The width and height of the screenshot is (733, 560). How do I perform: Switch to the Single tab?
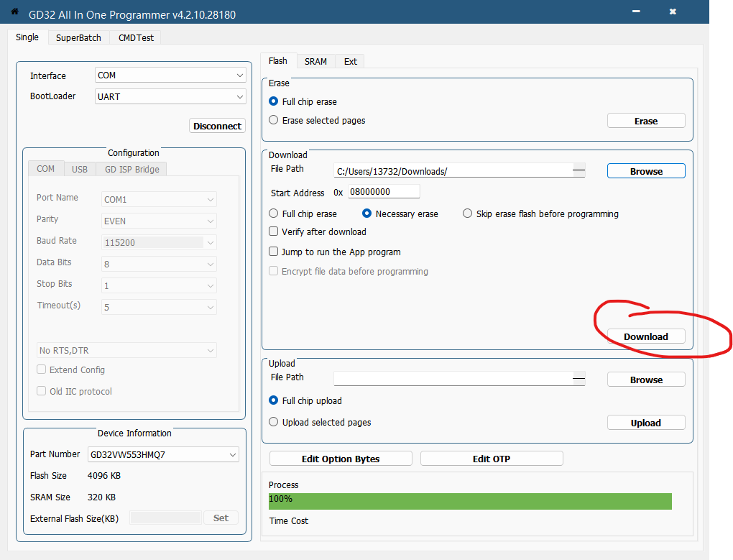[27, 37]
